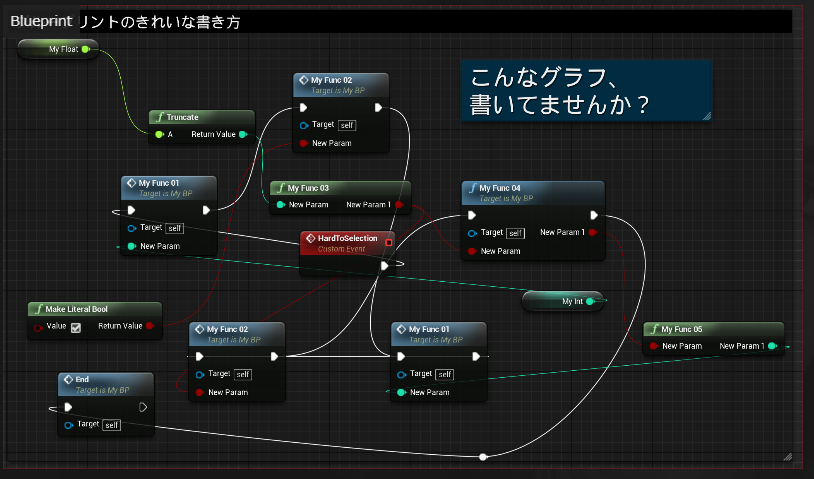Click the End node's Target self field
Image resolution: width=814 pixels, height=479 pixels.
pyautogui.click(x=112, y=425)
